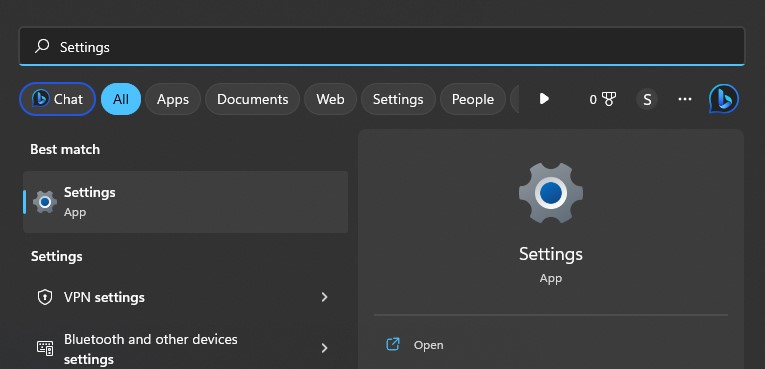
Task: Switch to the People filter tab
Action: pyautogui.click(x=473, y=99)
